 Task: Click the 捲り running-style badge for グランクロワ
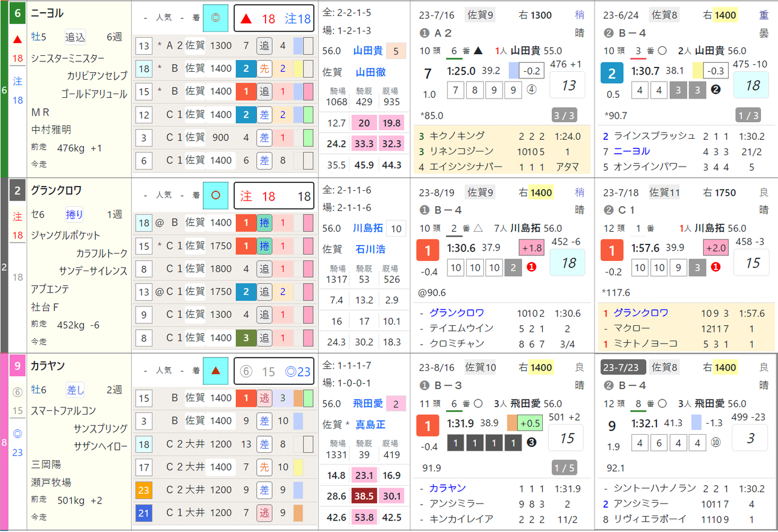click(x=75, y=214)
